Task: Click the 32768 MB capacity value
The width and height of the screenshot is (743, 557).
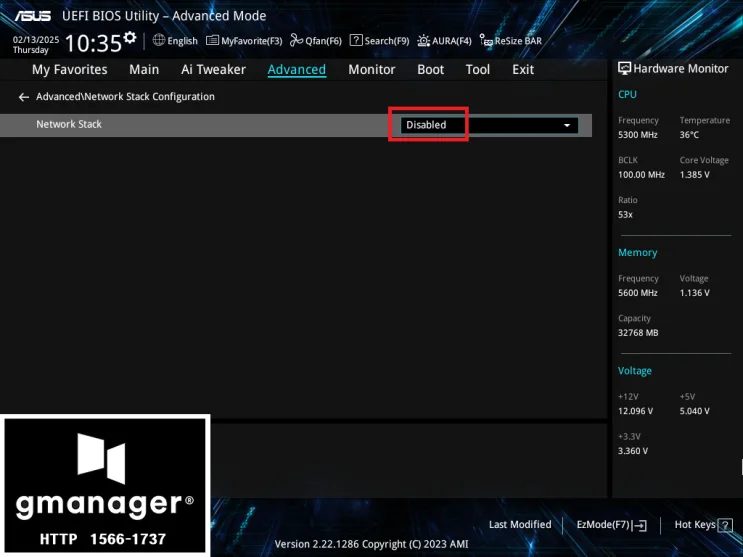Action: pos(638,333)
